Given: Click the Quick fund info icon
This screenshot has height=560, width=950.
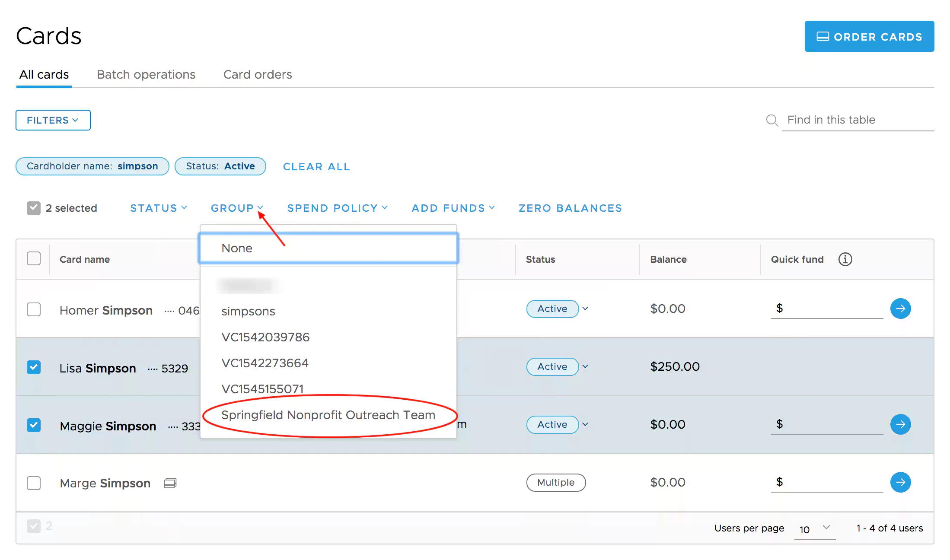Looking at the screenshot, I should [x=845, y=259].
